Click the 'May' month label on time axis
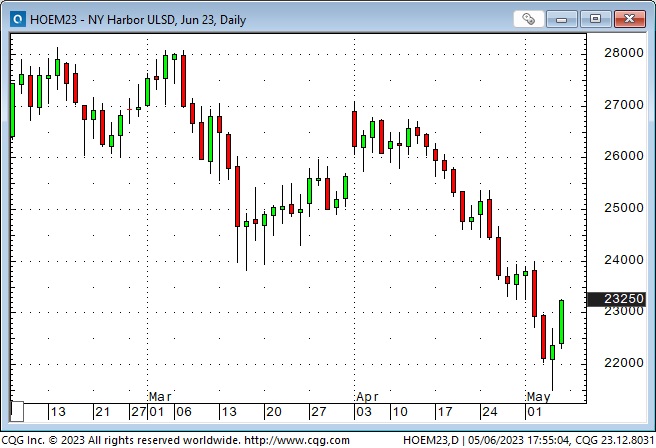656x448 pixels. [x=539, y=397]
